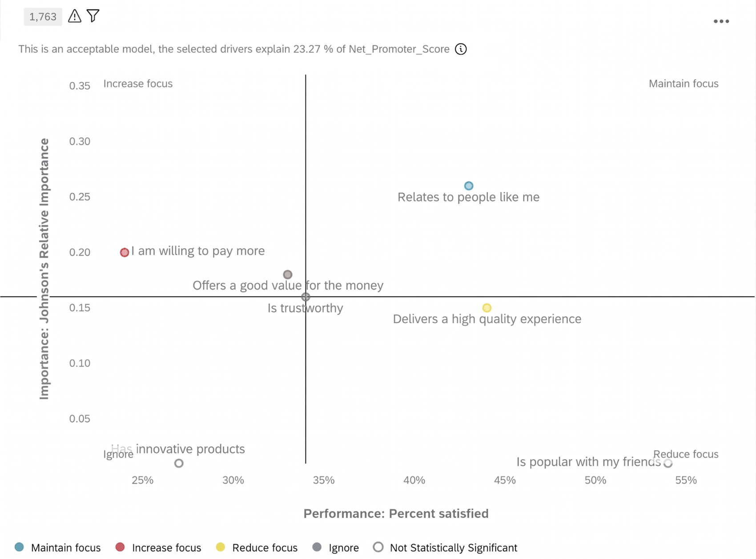Viewport: 756px width, 559px height.
Task: Open the filter funnel icon
Action: (93, 16)
